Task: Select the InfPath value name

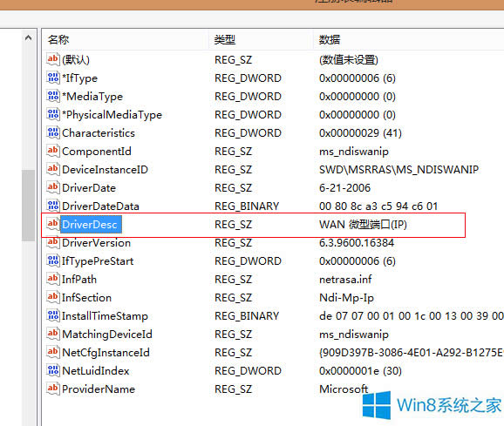Action: point(79,280)
